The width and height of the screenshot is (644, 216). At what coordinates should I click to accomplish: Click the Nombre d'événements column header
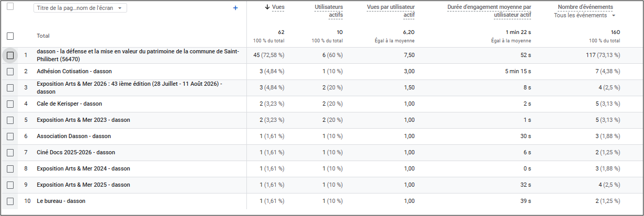click(x=585, y=7)
